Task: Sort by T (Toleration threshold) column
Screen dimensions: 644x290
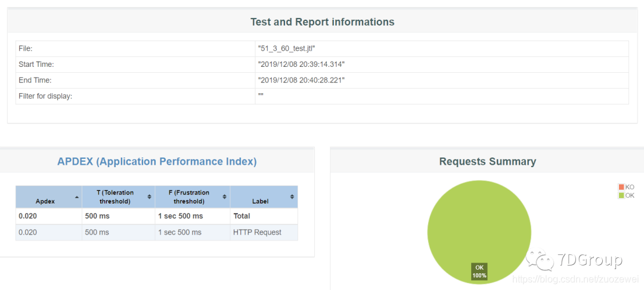Action: [118, 197]
